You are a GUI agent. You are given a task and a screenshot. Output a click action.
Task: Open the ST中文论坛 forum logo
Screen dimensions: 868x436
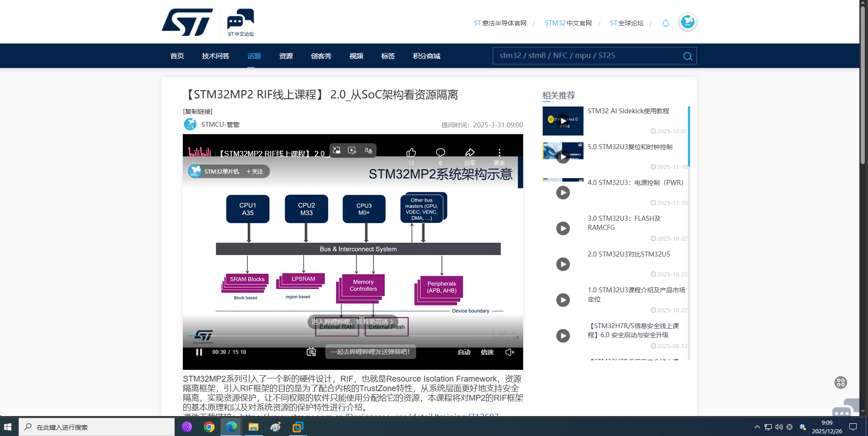pyautogui.click(x=240, y=22)
